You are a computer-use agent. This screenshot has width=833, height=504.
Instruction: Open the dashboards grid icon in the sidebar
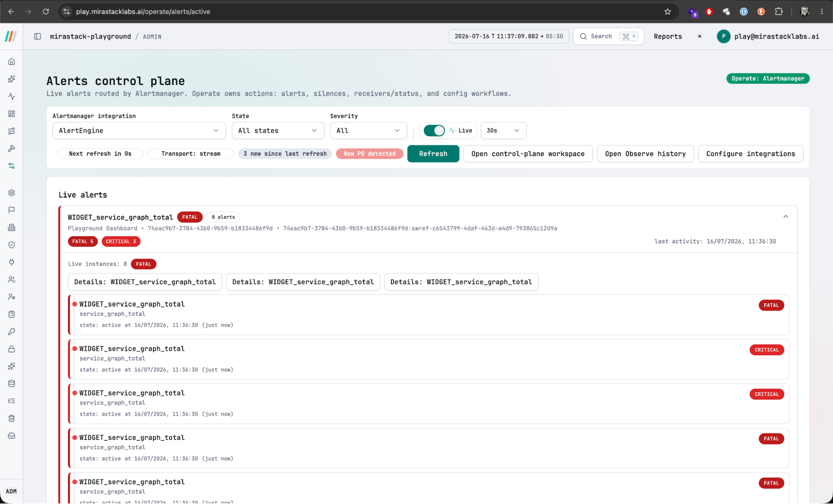[12, 114]
